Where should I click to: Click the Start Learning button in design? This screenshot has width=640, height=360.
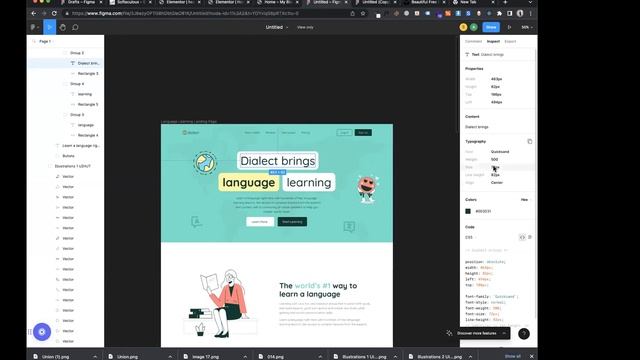tap(292, 222)
